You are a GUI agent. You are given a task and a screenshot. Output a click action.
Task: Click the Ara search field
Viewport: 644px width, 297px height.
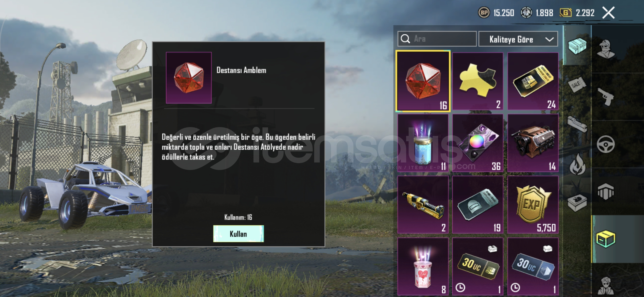pyautogui.click(x=437, y=39)
